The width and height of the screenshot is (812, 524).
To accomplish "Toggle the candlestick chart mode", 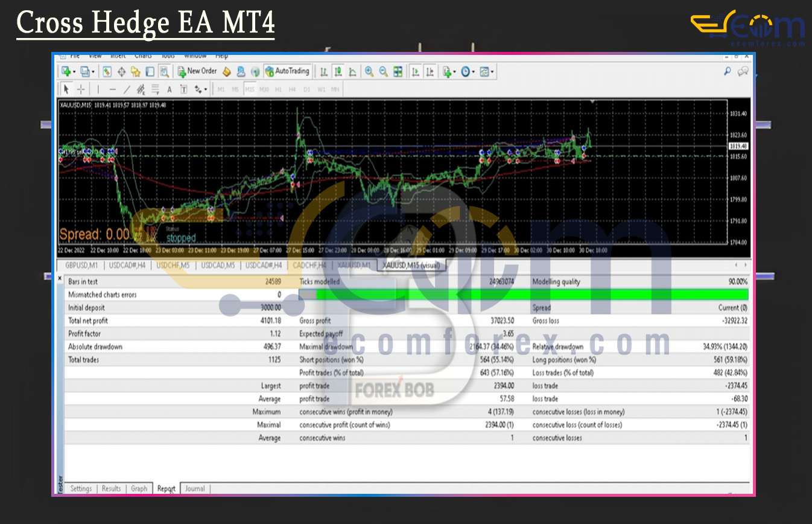I will pyautogui.click(x=338, y=72).
